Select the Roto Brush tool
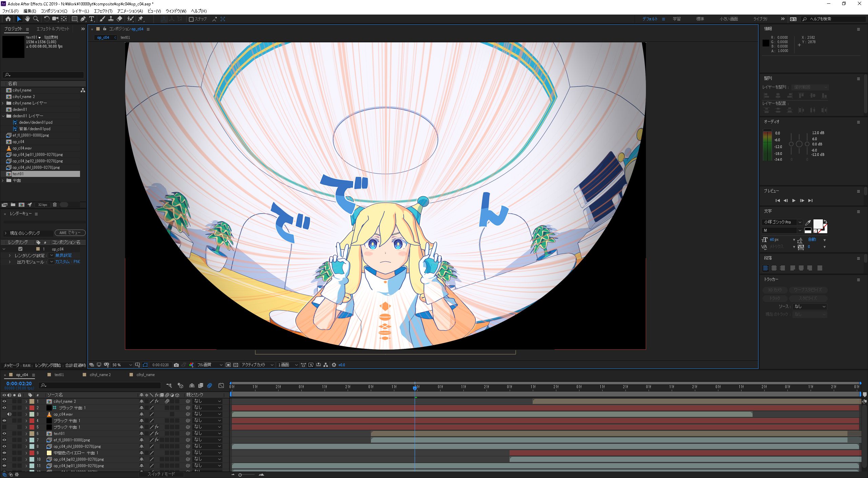868x478 pixels. pos(130,19)
